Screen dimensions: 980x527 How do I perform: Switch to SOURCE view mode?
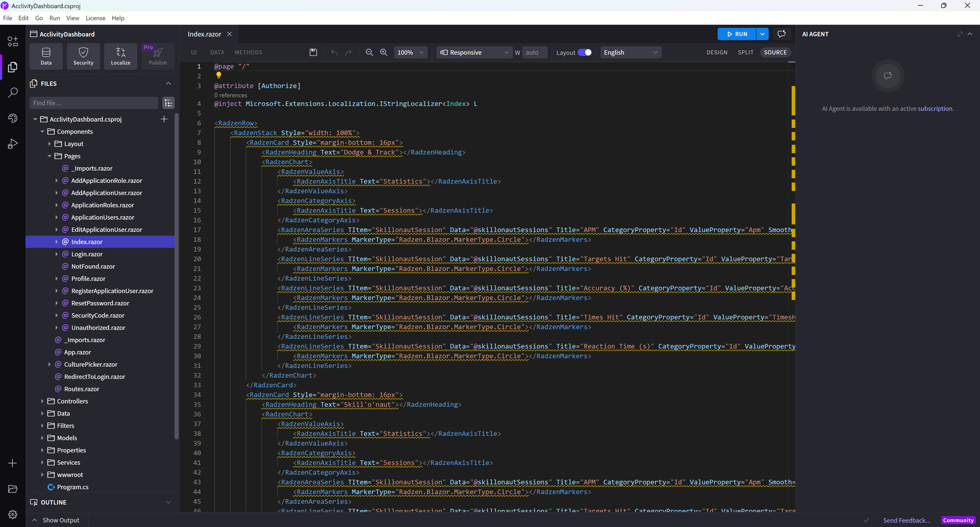click(x=775, y=52)
